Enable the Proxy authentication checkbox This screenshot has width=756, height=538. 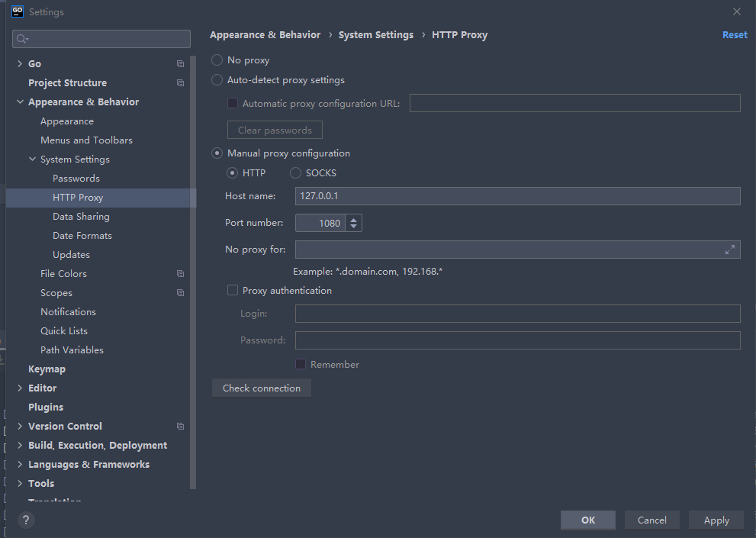coord(233,290)
